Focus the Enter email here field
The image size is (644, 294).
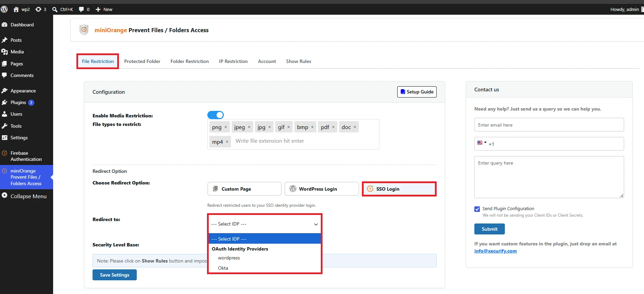[549, 125]
